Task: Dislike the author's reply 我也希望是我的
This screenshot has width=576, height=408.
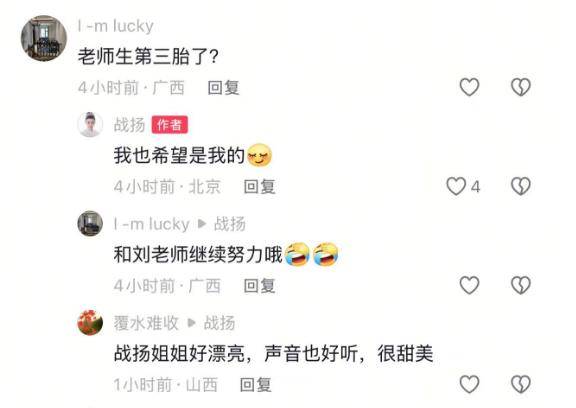Action: [521, 187]
